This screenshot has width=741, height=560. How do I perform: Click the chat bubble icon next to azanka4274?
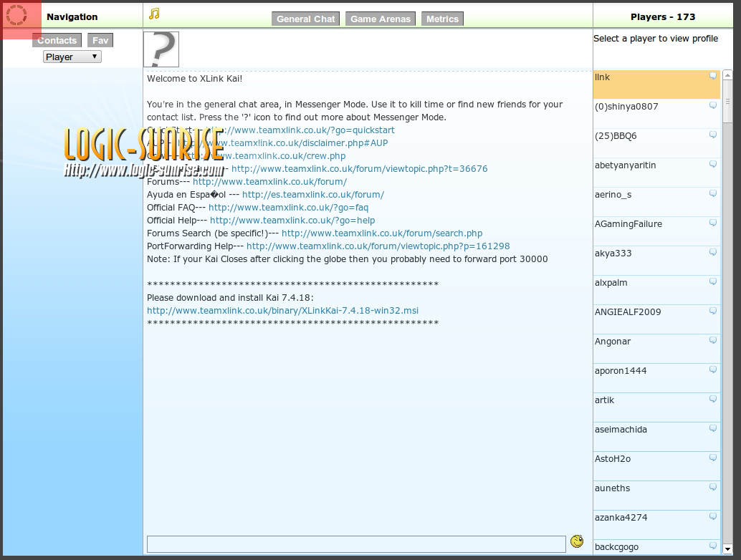pyautogui.click(x=713, y=516)
